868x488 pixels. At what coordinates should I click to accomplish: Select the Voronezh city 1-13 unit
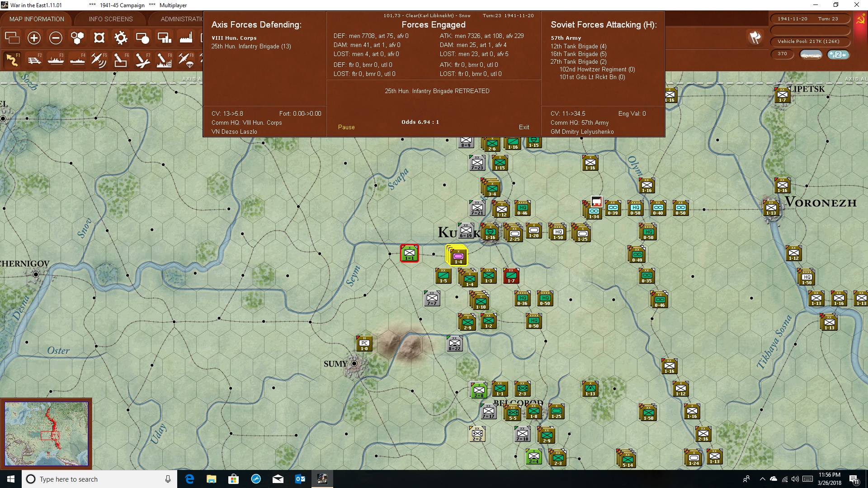(x=771, y=208)
